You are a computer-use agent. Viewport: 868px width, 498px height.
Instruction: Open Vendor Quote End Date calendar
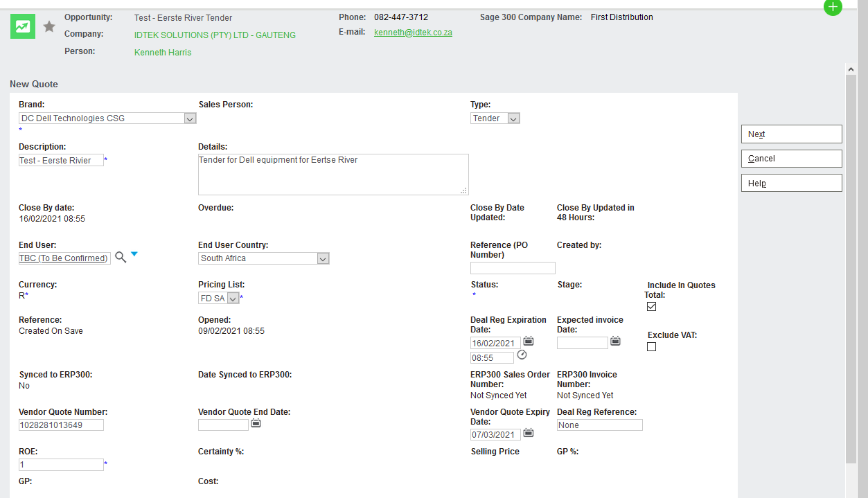click(x=256, y=423)
